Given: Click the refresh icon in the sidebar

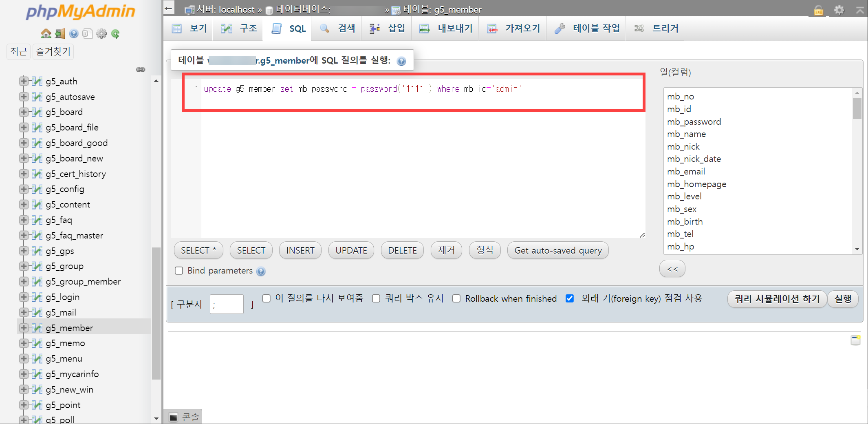Looking at the screenshot, I should click(116, 34).
